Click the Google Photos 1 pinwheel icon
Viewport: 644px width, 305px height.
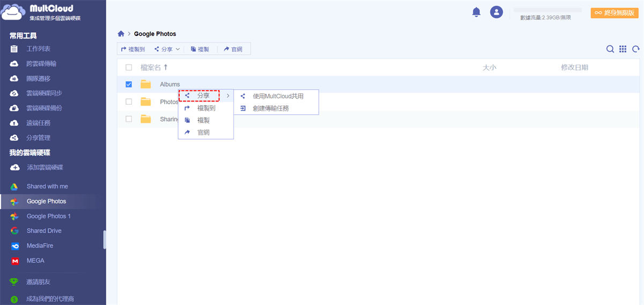15,216
